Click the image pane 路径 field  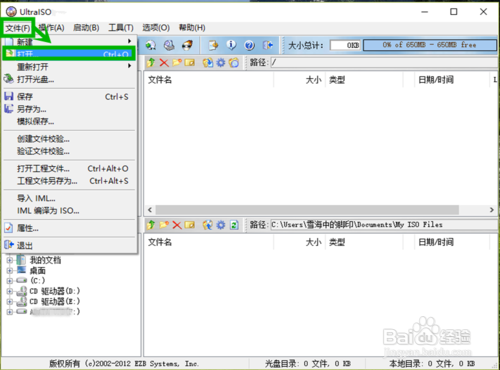coord(384,62)
